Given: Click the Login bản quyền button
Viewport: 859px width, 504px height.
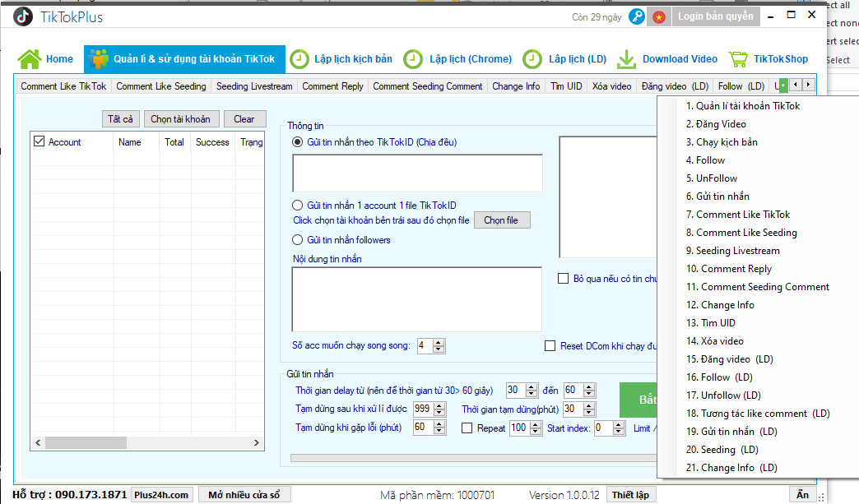Looking at the screenshot, I should tap(716, 16).
